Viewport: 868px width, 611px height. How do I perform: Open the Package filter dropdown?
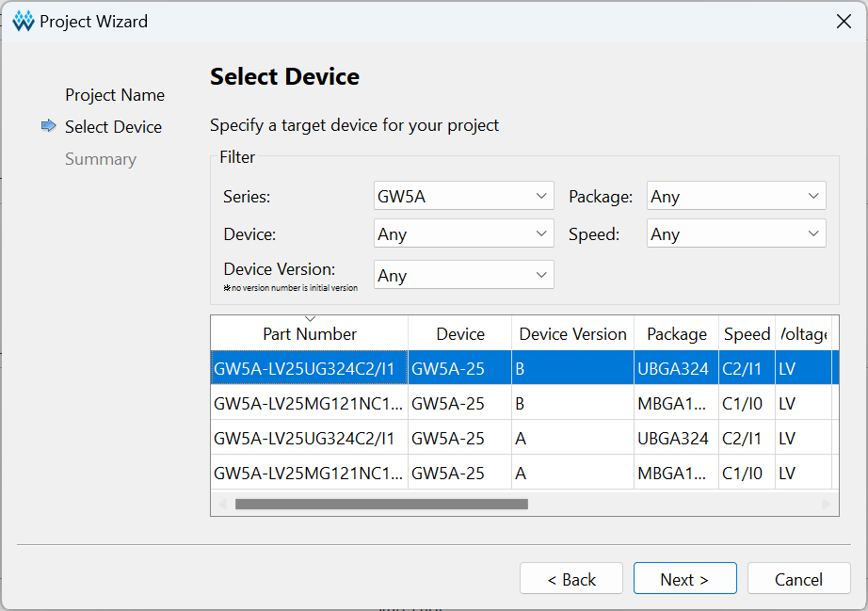(x=736, y=196)
